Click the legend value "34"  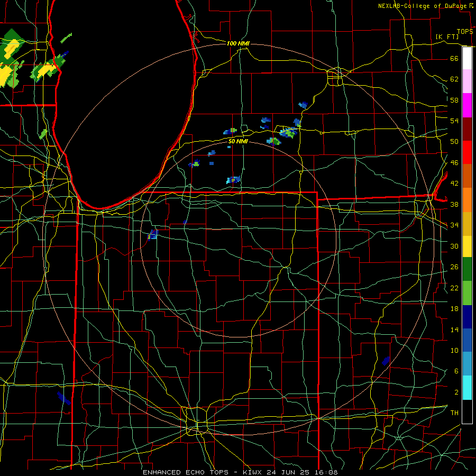pyautogui.click(x=454, y=225)
